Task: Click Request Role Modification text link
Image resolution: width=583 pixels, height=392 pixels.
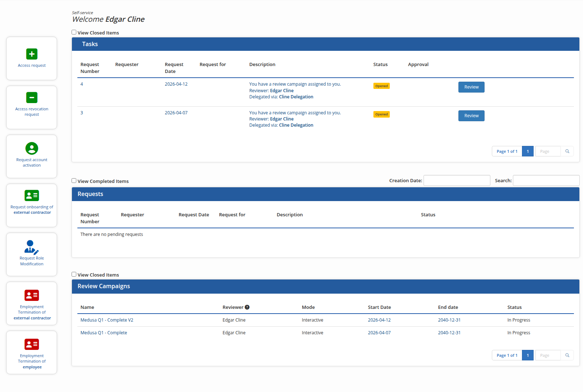Action: [x=32, y=261]
